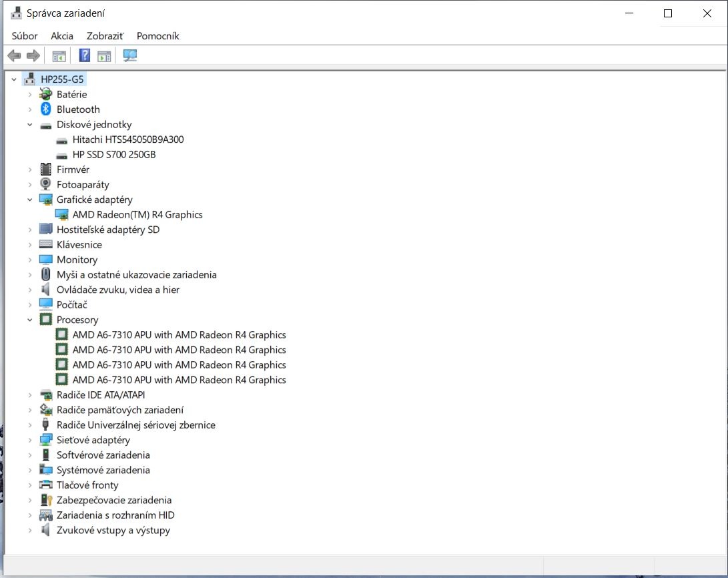Click the Bluetooth device icon in the tree
728x578 pixels.
45,109
